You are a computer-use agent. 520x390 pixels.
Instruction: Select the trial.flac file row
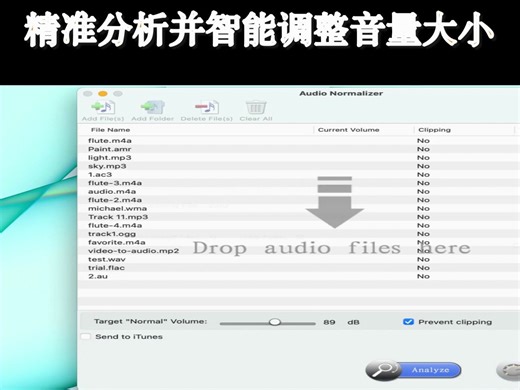pyautogui.click(x=299, y=268)
